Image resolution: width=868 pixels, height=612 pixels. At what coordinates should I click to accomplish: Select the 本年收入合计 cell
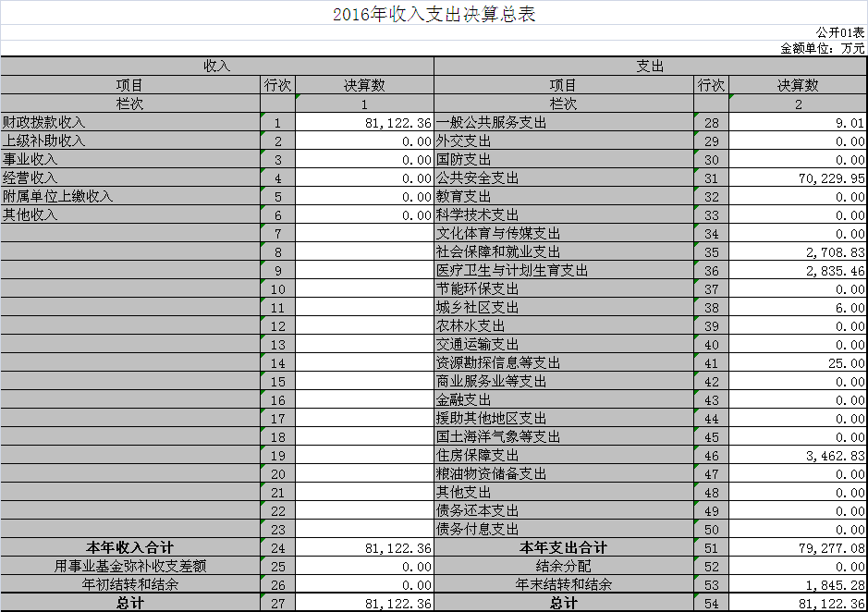[x=129, y=548]
